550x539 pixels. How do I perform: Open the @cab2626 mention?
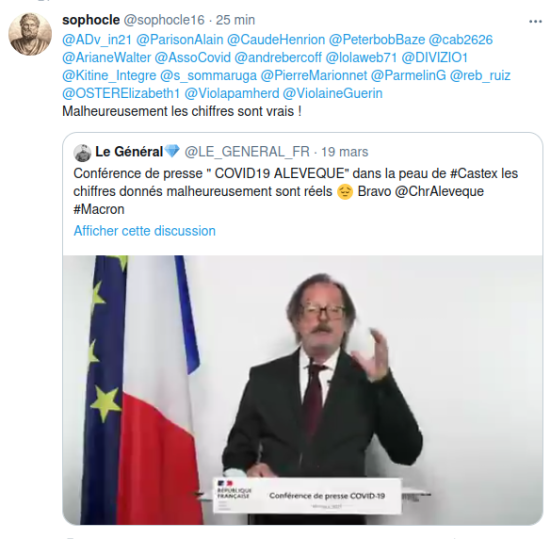(x=461, y=40)
